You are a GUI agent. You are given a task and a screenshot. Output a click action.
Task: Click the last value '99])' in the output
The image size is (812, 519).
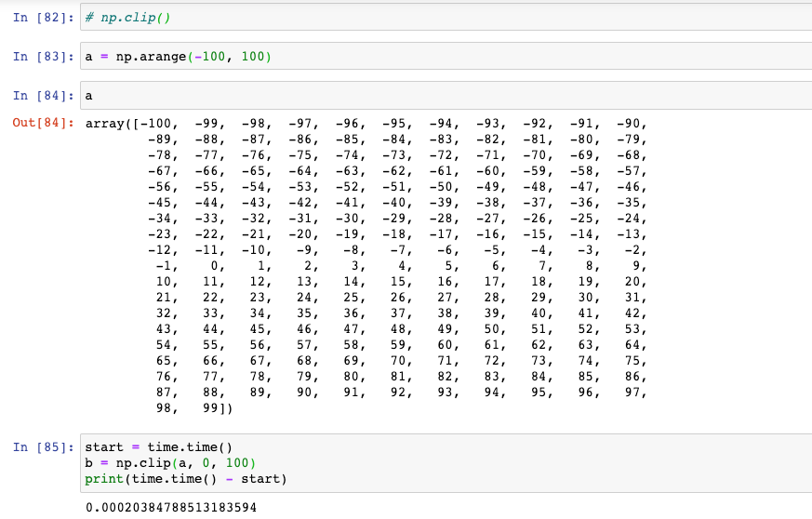218,408
